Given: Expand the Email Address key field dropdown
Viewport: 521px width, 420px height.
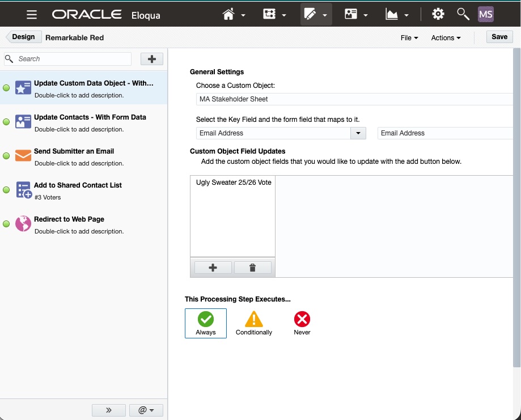Looking at the screenshot, I should tap(358, 133).
